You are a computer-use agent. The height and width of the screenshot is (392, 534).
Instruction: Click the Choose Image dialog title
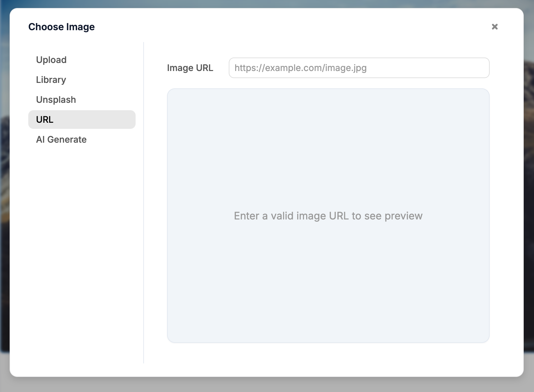click(61, 27)
